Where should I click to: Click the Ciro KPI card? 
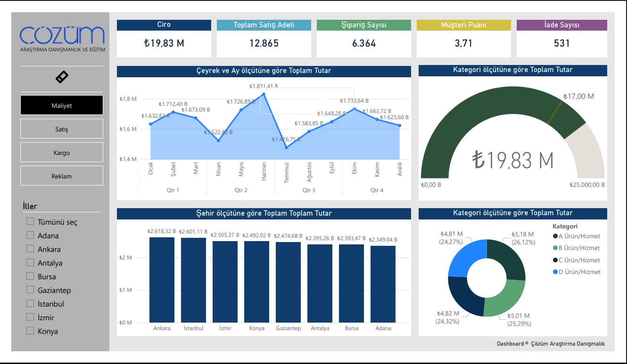(x=164, y=39)
